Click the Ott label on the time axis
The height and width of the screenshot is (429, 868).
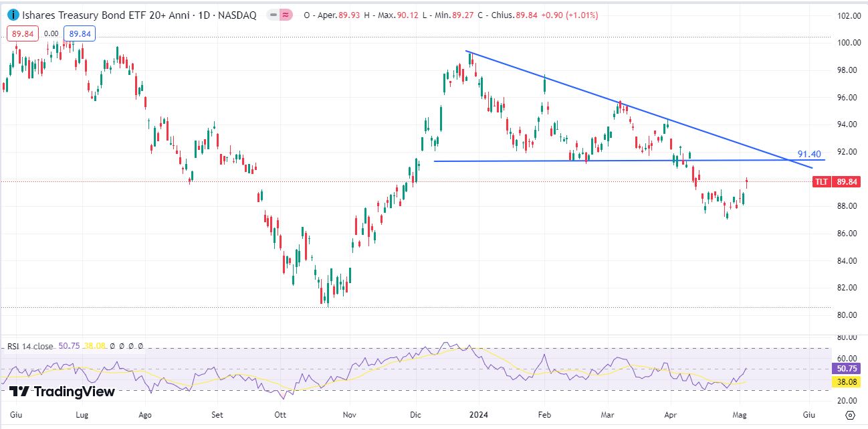(x=280, y=415)
